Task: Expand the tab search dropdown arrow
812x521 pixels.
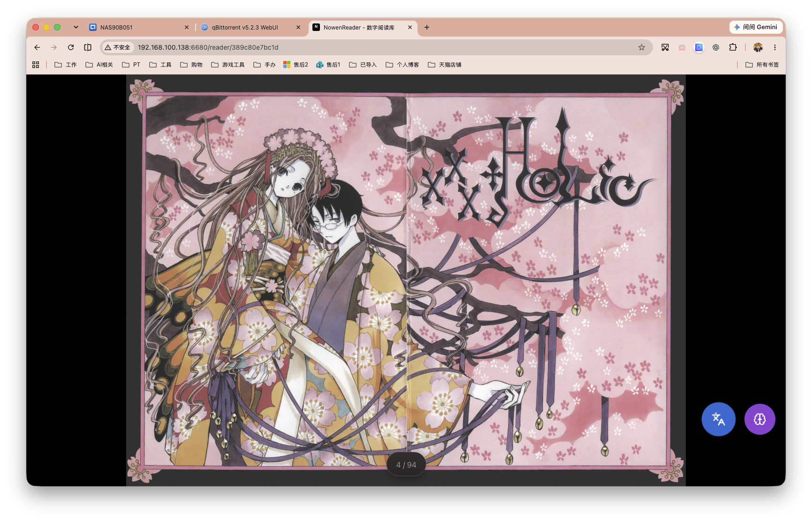Action: pos(76,27)
